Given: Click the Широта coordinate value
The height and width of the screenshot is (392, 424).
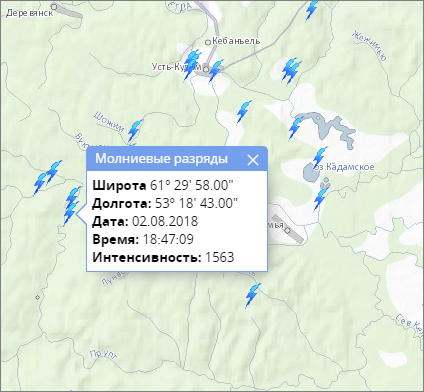Looking at the screenshot, I should pyautogui.click(x=192, y=185).
